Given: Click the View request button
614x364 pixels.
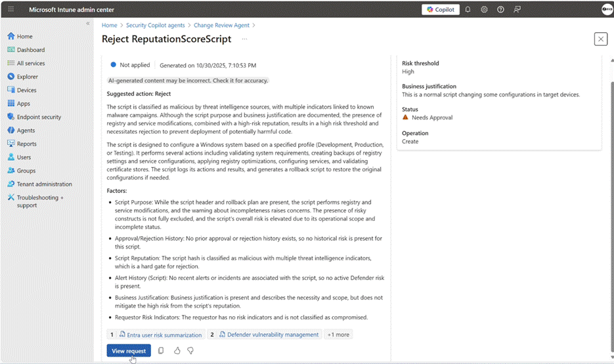Looking at the screenshot, I should pos(129,351).
